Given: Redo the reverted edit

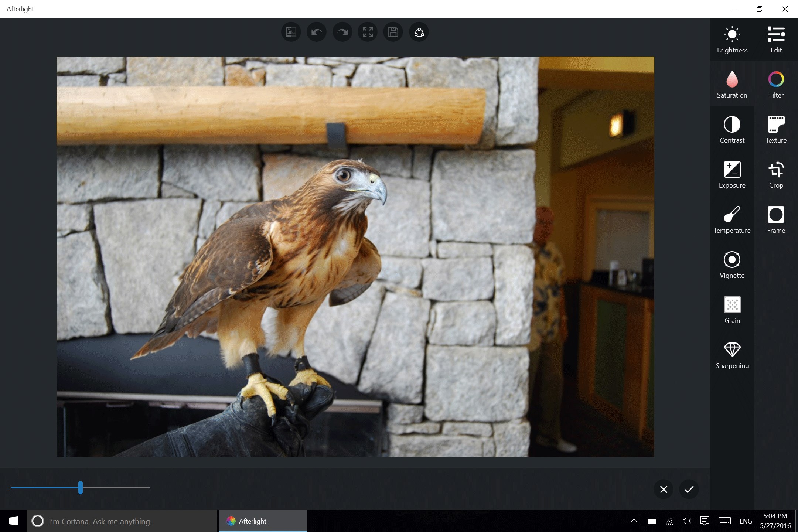Looking at the screenshot, I should pyautogui.click(x=342, y=32).
